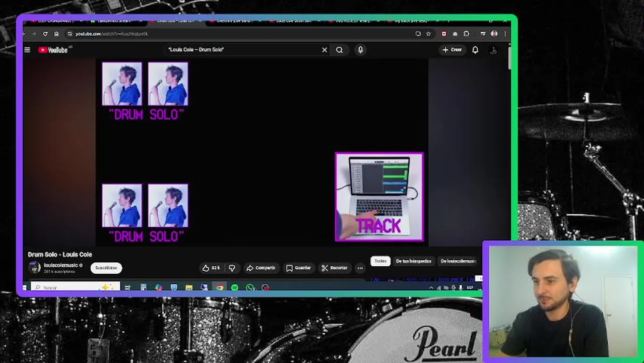Open File Explorer from taskbar
The image size is (644, 363).
[189, 288]
